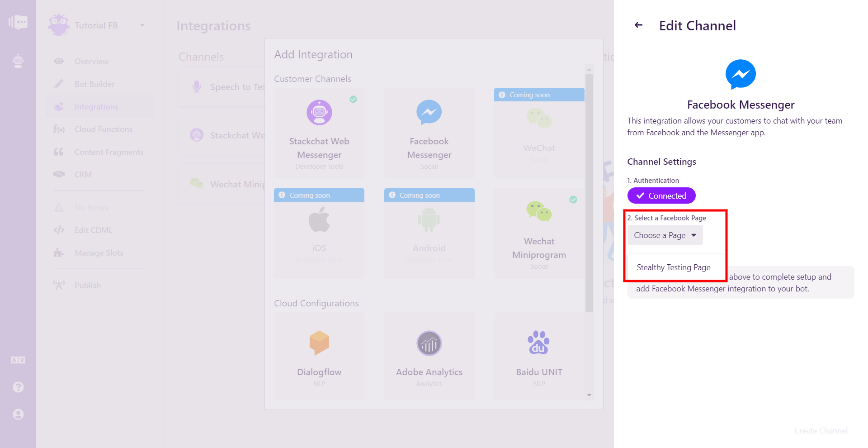Click the Add Integration scrollbar up arrow
The height and width of the screenshot is (448, 868).
(589, 69)
